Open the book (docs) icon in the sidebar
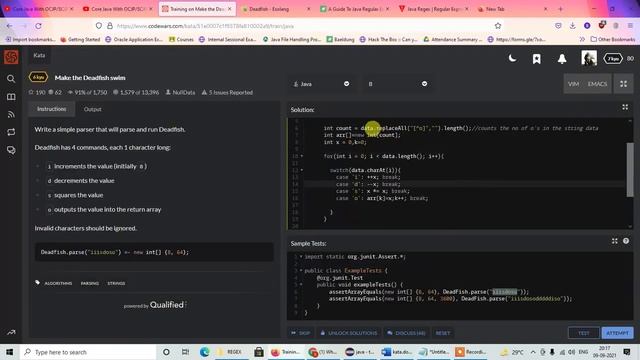The height and width of the screenshot is (360, 640). [11, 97]
